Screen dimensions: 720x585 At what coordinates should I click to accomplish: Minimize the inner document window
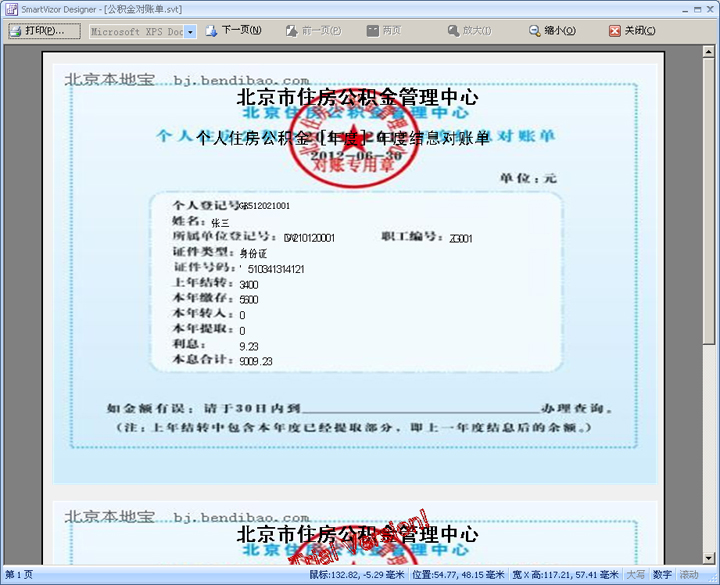[685, 9]
